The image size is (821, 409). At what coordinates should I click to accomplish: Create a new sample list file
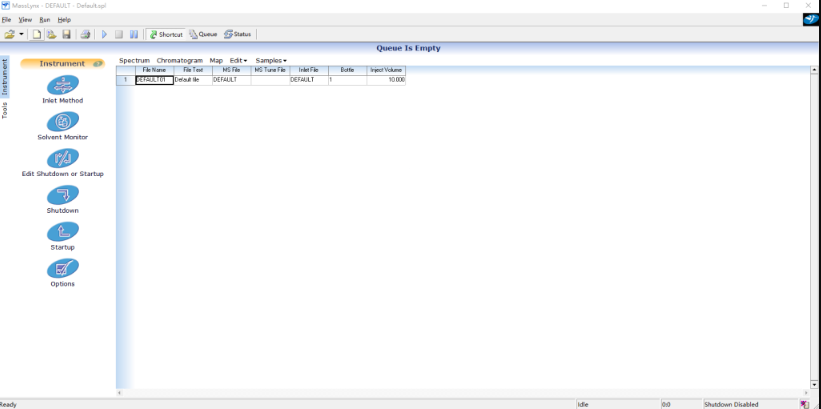tap(37, 34)
